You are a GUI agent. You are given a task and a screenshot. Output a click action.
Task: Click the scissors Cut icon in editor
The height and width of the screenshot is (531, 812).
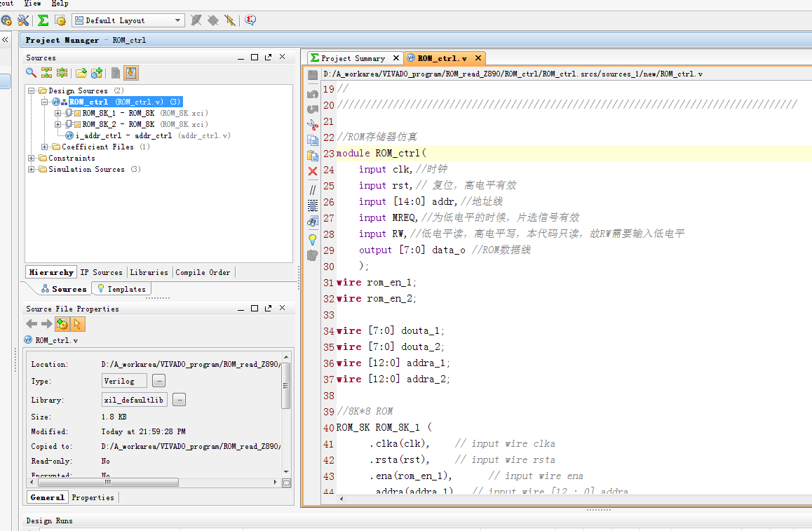pos(313,124)
